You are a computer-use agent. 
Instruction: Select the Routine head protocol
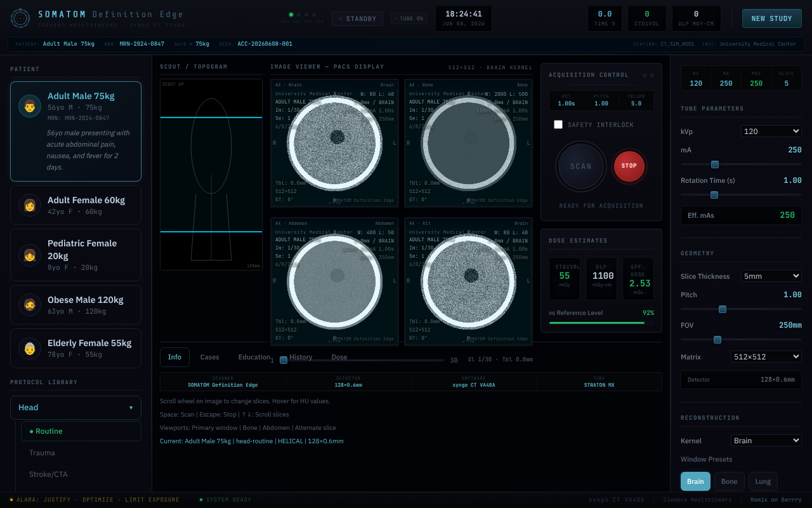tap(81, 431)
